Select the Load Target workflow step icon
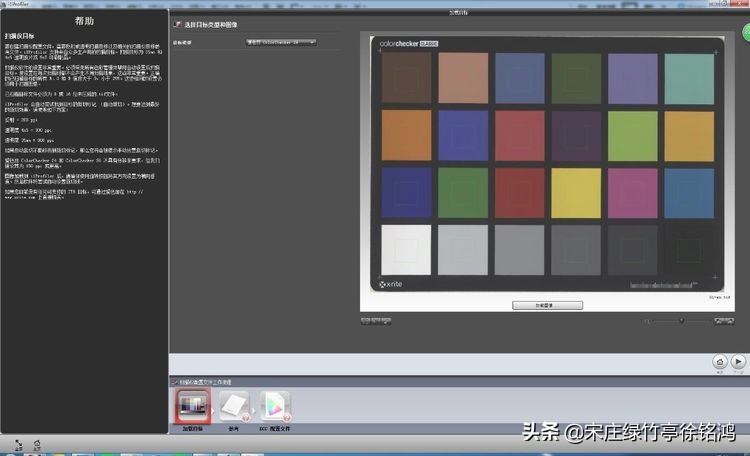Screen dimensions: 750x456 pos(192,405)
